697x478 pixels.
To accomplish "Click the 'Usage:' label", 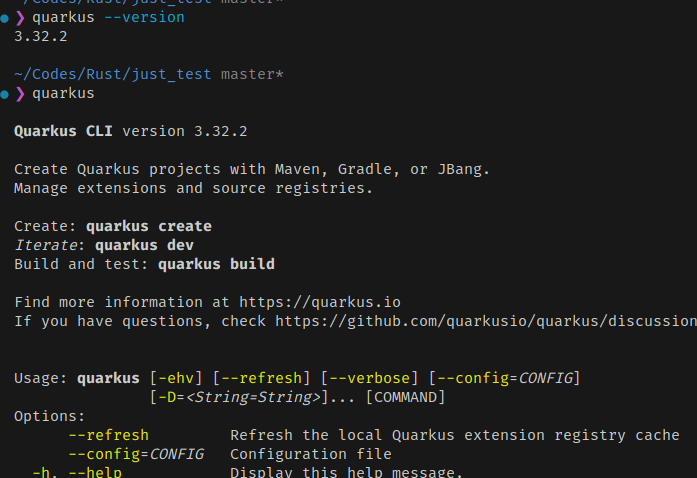I will 40,378.
